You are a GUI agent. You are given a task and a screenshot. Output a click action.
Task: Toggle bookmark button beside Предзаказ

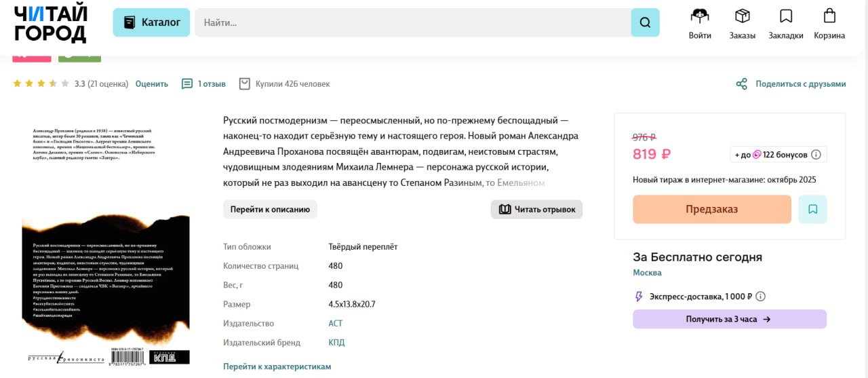click(x=812, y=209)
